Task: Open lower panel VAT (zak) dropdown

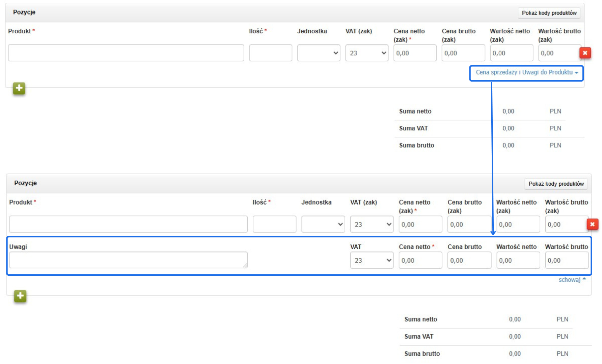Action: tap(372, 224)
